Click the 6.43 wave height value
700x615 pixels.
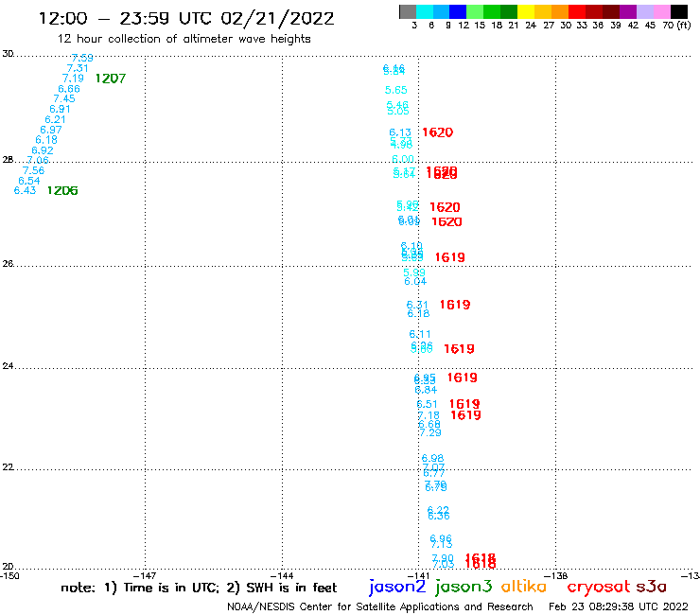click(25, 191)
